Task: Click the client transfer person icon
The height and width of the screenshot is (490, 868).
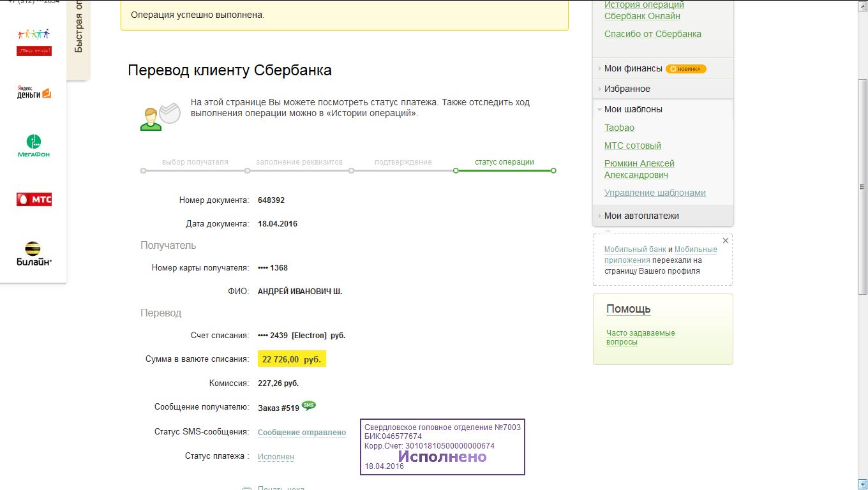Action: click(160, 117)
